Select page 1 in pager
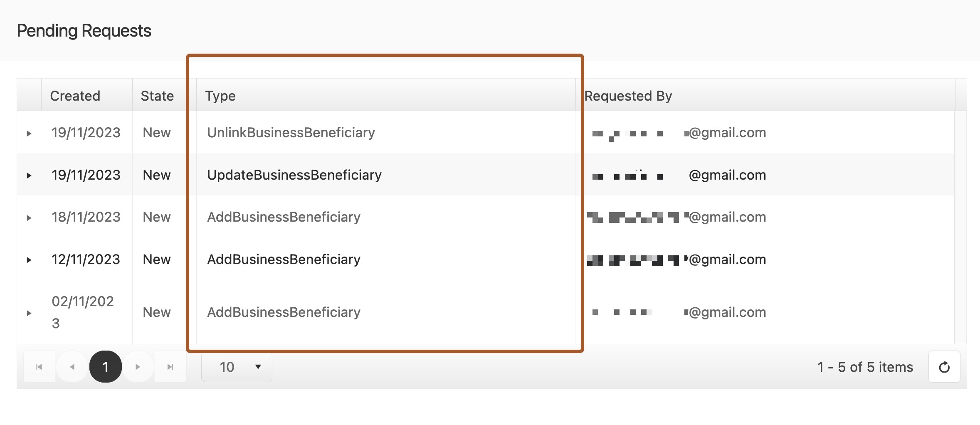The height and width of the screenshot is (425, 980). [x=105, y=367]
